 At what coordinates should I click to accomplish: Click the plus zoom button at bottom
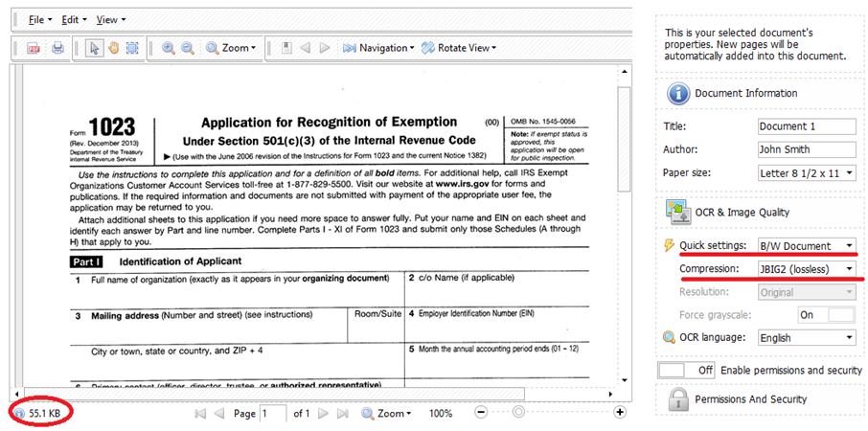click(x=620, y=412)
